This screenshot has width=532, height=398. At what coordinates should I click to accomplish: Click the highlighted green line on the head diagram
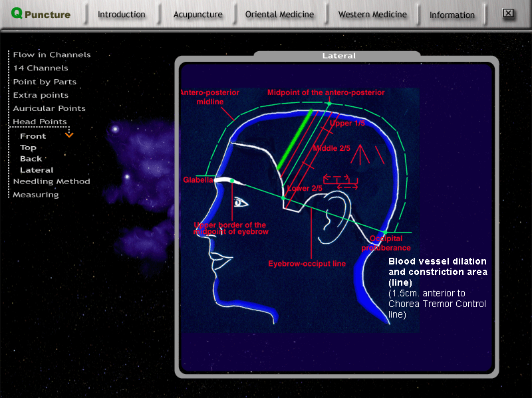tap(295, 140)
